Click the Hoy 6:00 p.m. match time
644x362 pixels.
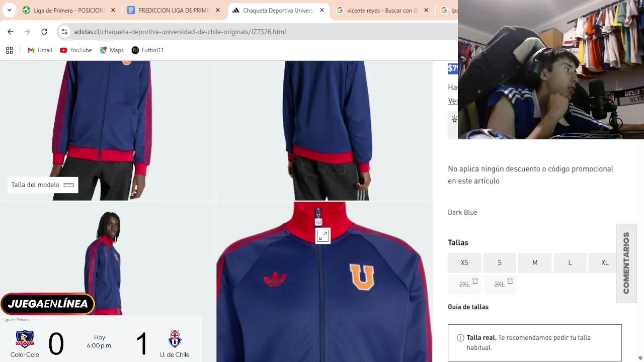[x=100, y=341]
